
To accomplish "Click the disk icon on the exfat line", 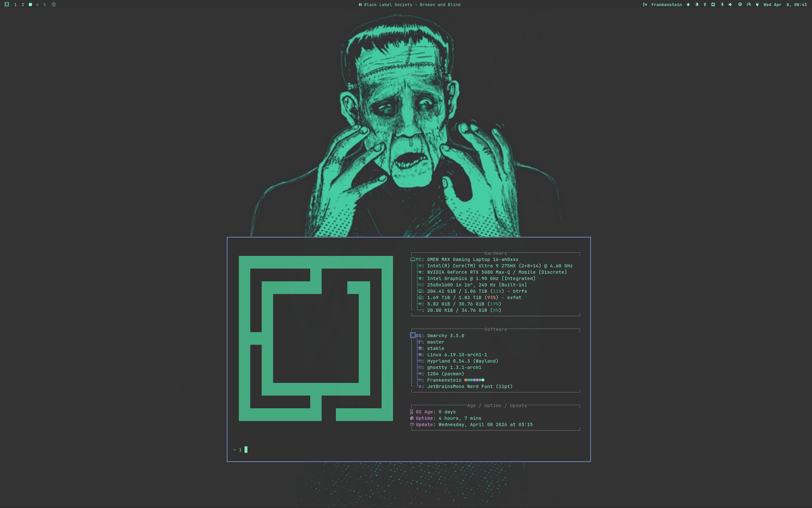I will (x=420, y=298).
